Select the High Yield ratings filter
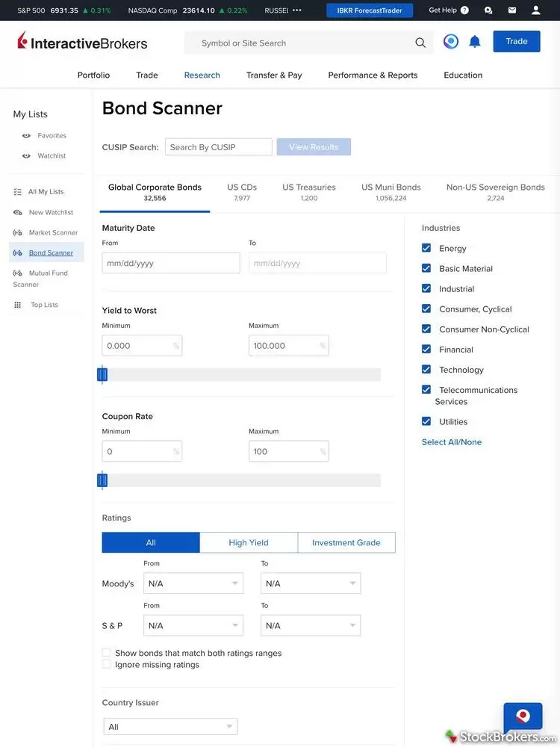560x747 pixels. coord(249,542)
